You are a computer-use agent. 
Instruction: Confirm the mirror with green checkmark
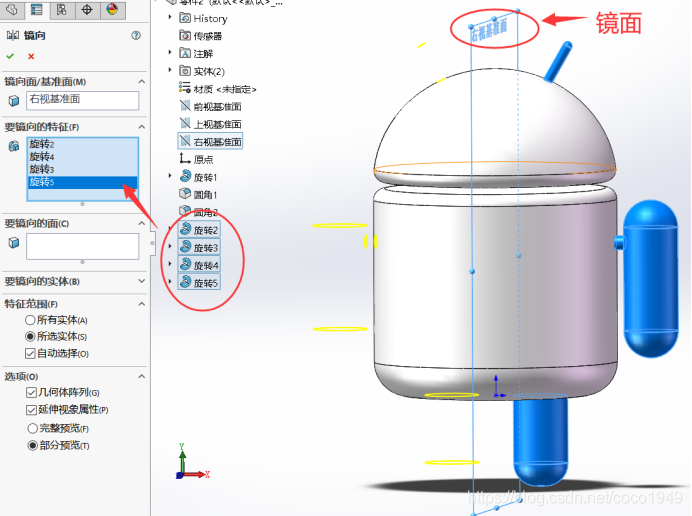coord(10,56)
